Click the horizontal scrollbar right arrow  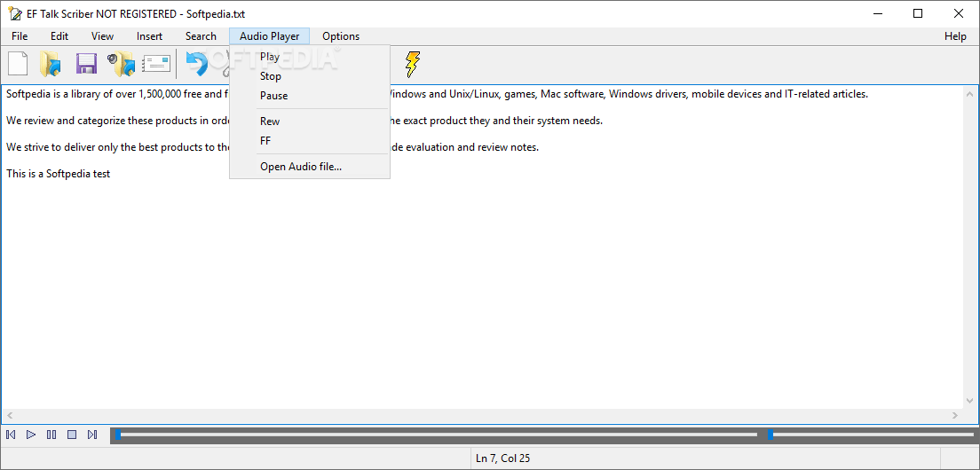pos(955,415)
